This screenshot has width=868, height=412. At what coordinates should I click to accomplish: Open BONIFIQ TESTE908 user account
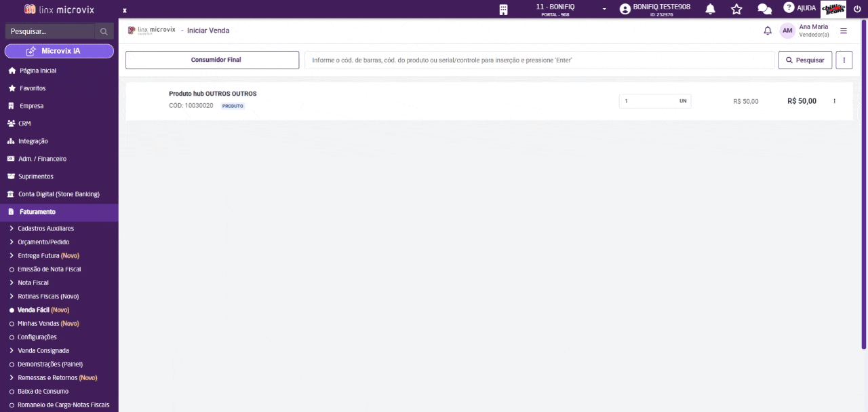point(655,10)
